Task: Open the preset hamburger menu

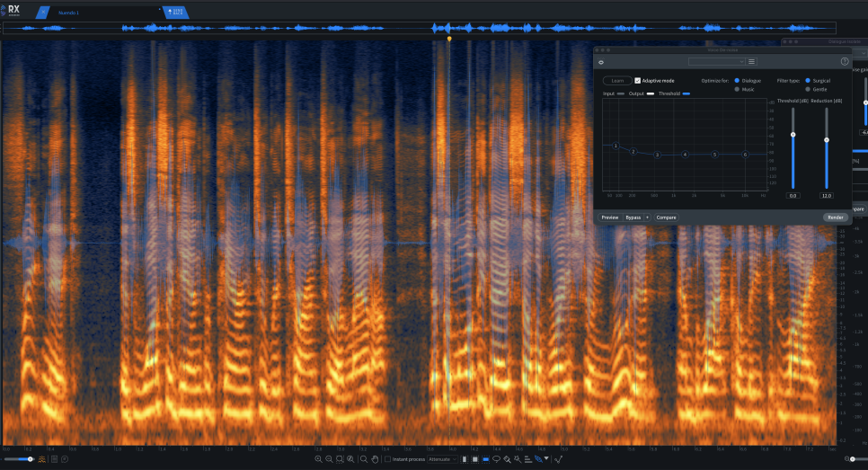Action: (x=751, y=61)
